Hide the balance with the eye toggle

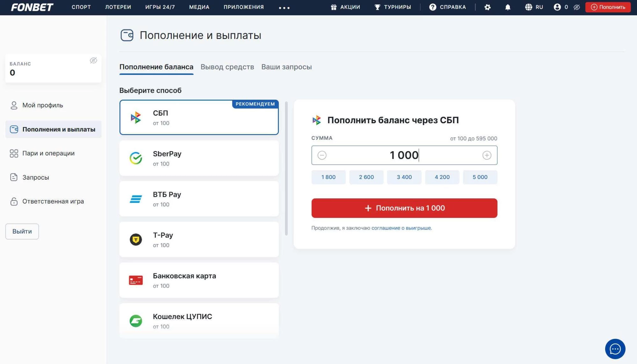pyautogui.click(x=93, y=61)
